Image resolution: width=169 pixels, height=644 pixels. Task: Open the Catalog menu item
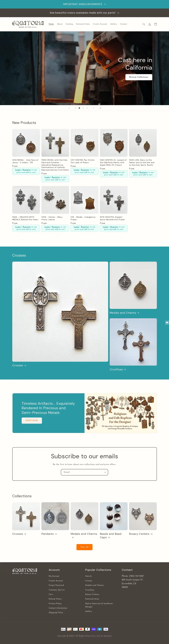pos(69,24)
